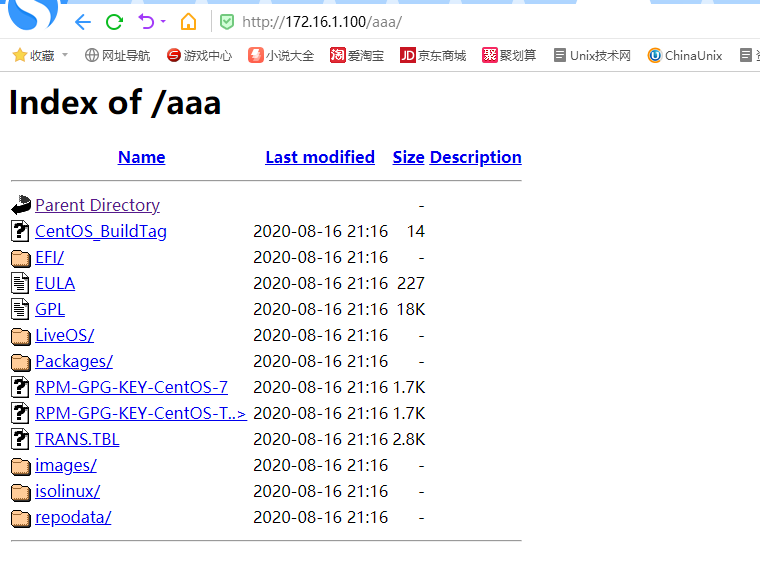Click the folder icon beside Packages/
760x587 pixels.
(x=21, y=362)
